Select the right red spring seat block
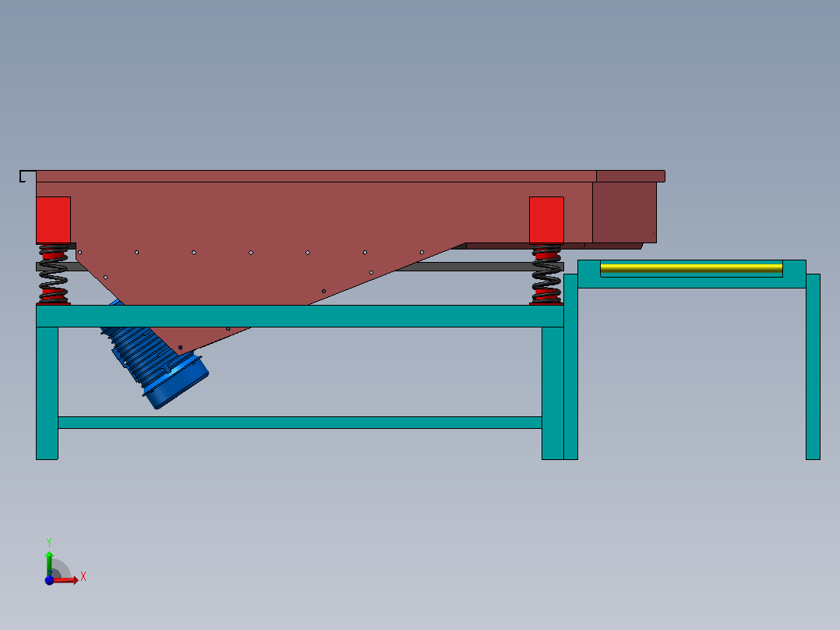 (x=546, y=221)
